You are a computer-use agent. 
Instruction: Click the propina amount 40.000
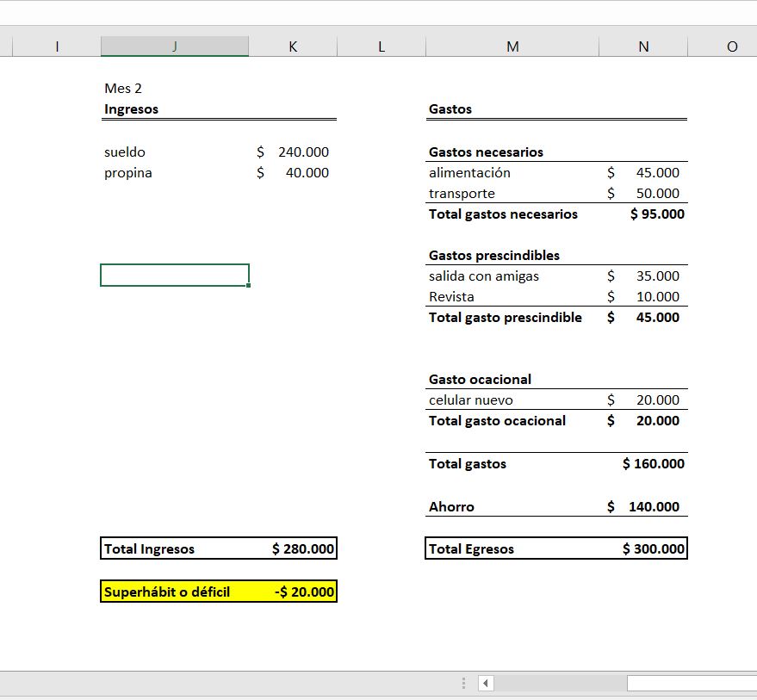(293, 173)
